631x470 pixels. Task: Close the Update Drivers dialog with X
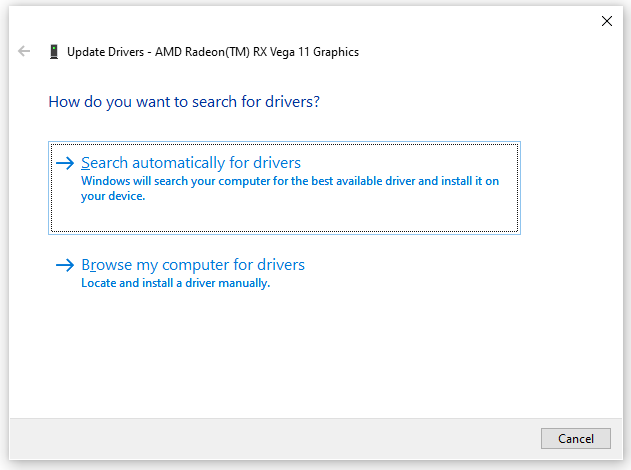606,20
